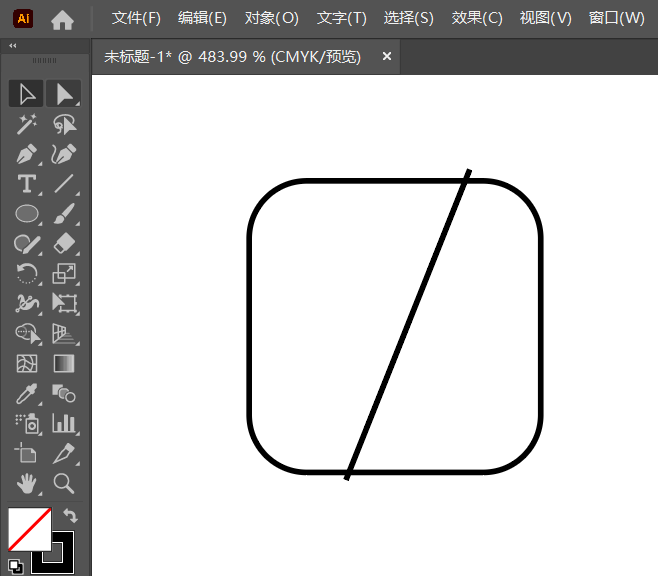This screenshot has height=576, width=658.
Task: Select the Hand tool
Action: 27,483
